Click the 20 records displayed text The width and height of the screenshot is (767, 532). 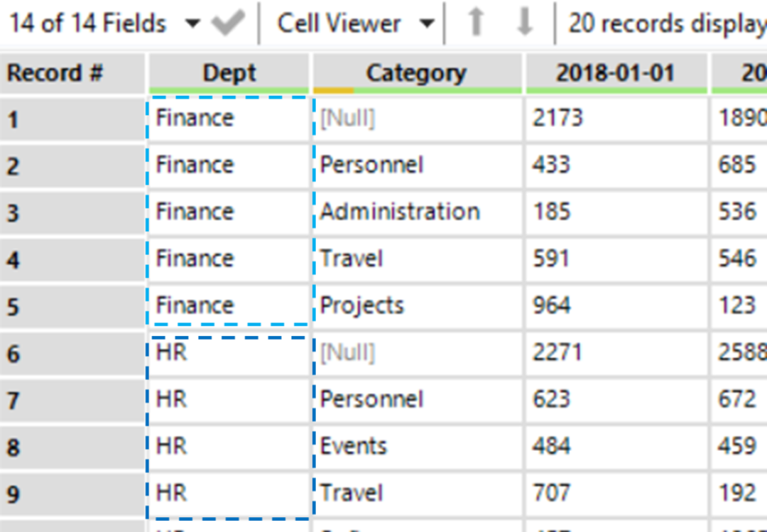pos(666,23)
